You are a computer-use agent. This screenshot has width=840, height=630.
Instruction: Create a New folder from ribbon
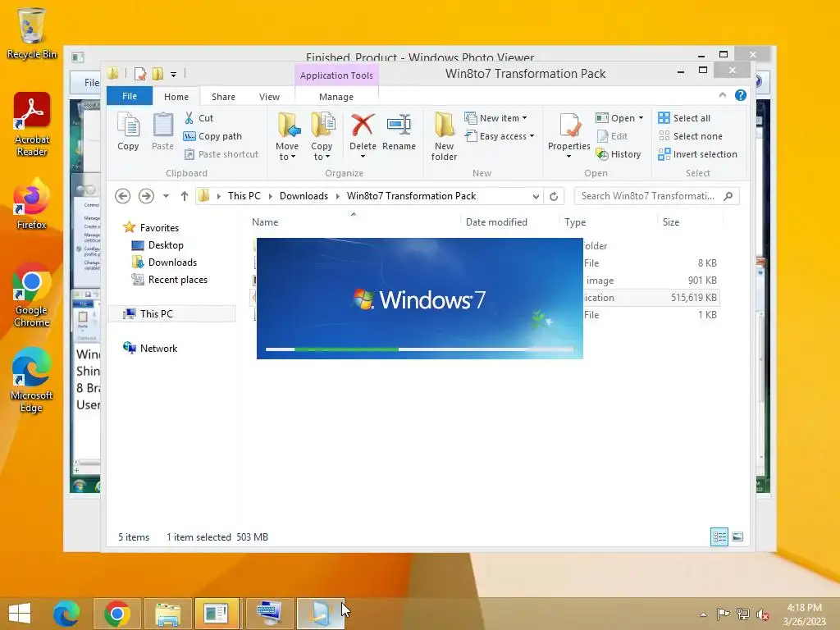[x=444, y=137]
